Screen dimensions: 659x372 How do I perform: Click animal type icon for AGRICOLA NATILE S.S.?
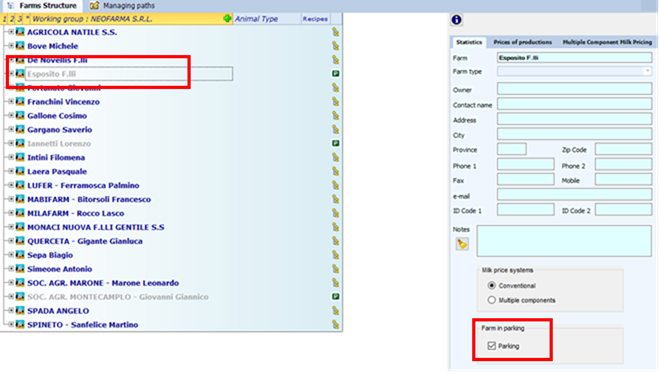click(x=335, y=32)
